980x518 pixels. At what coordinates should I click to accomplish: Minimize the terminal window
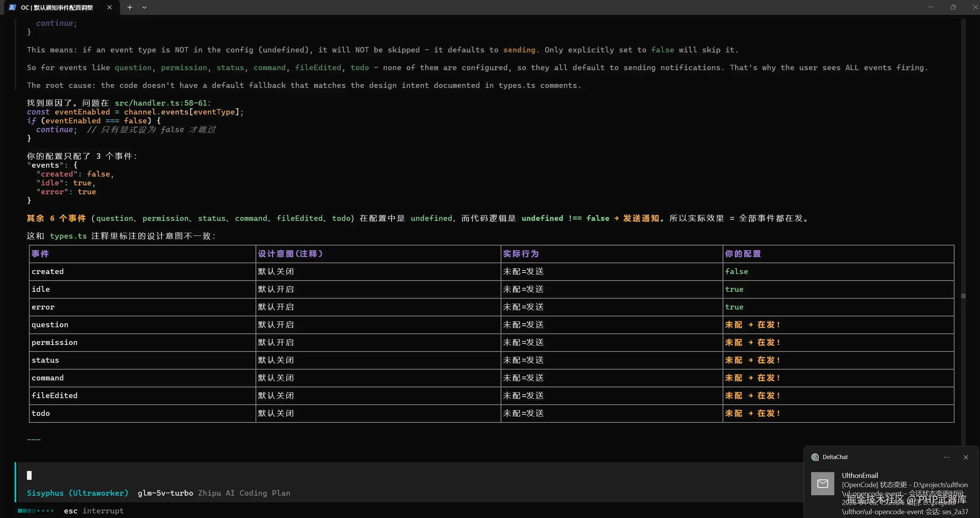931,7
